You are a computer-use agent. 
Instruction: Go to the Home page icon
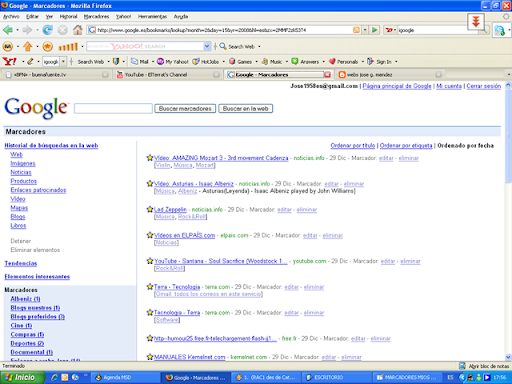tap(78, 30)
